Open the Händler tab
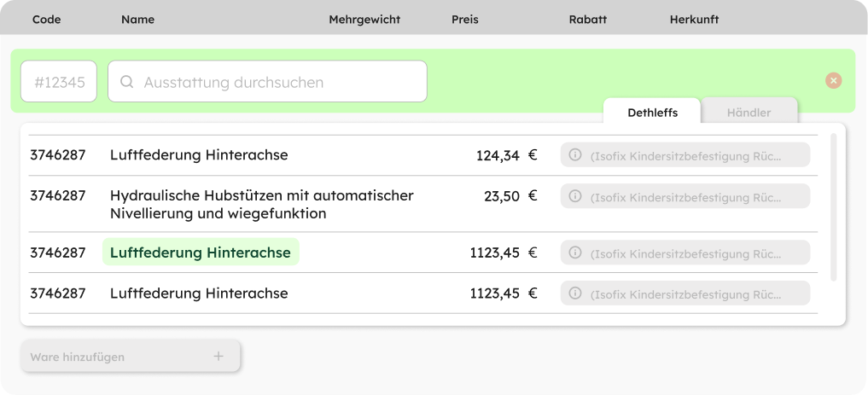This screenshot has width=868, height=395. click(749, 113)
